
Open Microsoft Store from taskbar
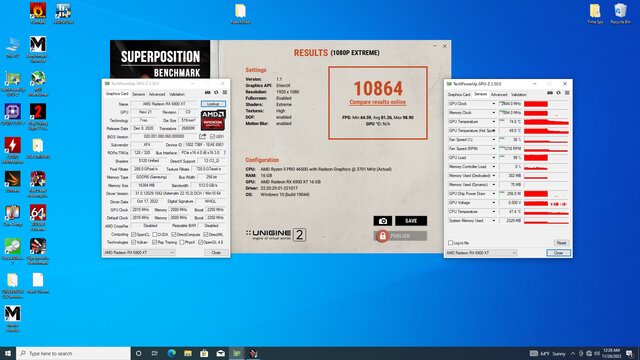coord(204,353)
